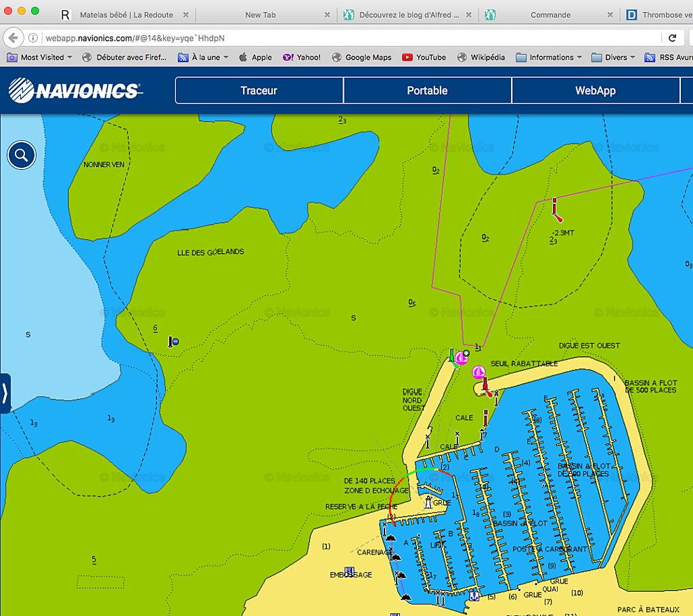
Task: Click the ZONE D ECHOUAGE label
Action: tap(376, 490)
